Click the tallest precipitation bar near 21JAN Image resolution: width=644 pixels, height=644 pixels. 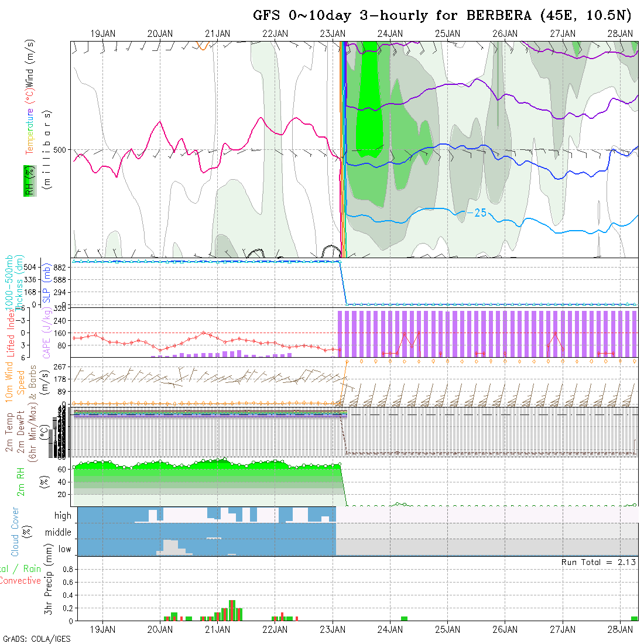pyautogui.click(x=232, y=610)
